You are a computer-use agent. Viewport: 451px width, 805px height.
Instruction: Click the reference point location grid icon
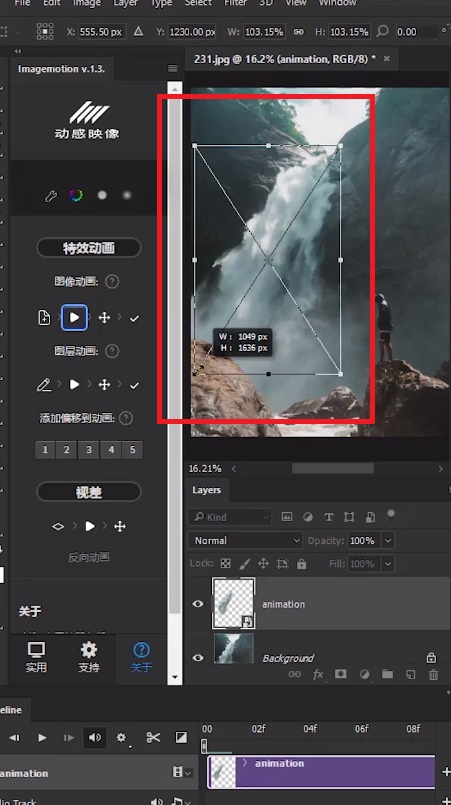point(45,32)
